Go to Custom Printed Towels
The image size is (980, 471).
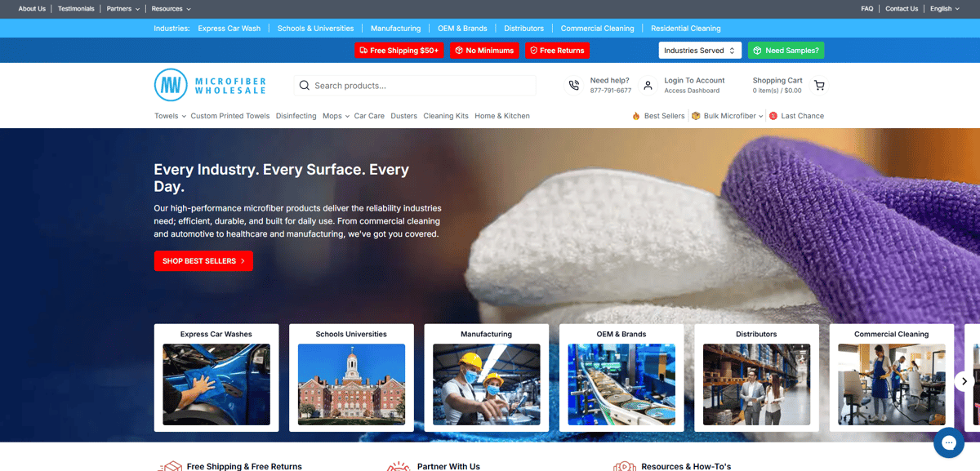tap(230, 116)
